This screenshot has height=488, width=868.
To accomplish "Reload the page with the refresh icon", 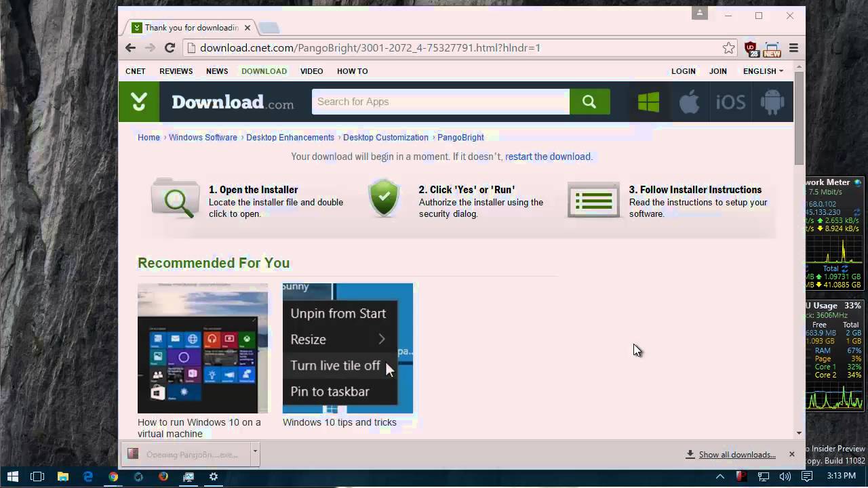I will coord(170,47).
